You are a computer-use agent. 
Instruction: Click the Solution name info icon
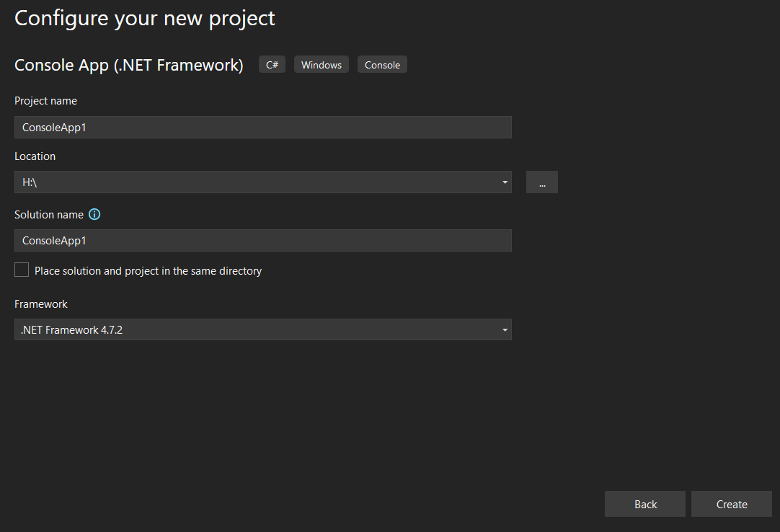94,214
